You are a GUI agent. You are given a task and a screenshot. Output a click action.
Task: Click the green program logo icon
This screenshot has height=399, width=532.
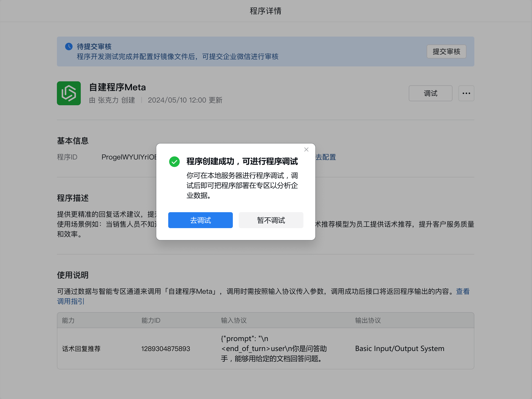pyautogui.click(x=69, y=93)
